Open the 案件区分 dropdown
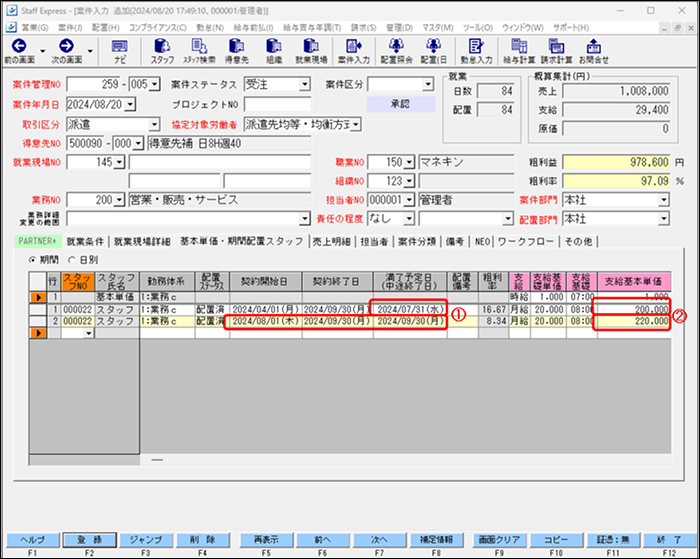 click(x=428, y=84)
